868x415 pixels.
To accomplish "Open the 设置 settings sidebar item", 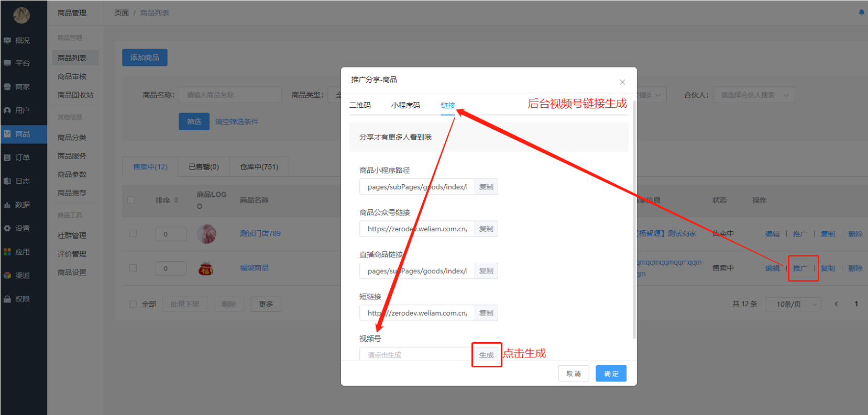I will pos(23,228).
